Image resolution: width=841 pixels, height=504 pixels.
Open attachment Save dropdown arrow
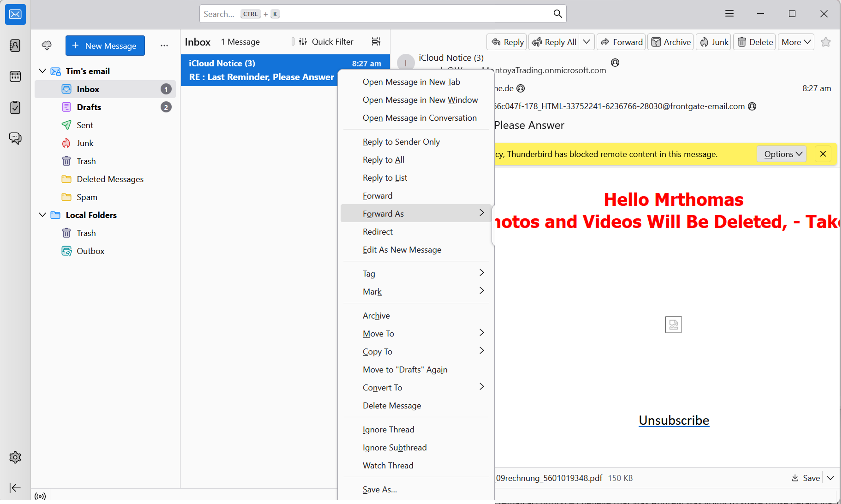[x=830, y=478]
